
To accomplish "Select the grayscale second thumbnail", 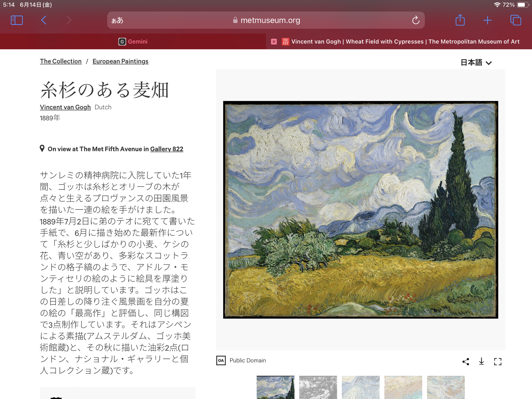I will coord(318,387).
